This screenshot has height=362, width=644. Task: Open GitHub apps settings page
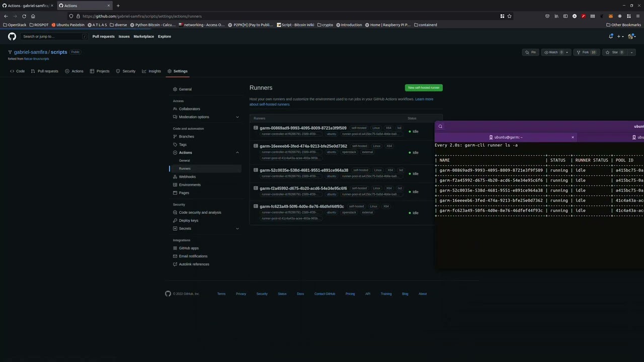point(189,248)
